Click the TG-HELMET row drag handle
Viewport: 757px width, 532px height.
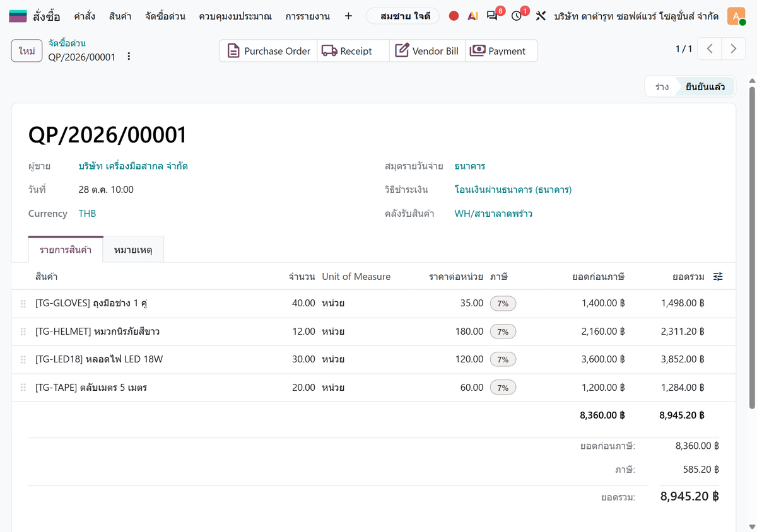23,332
